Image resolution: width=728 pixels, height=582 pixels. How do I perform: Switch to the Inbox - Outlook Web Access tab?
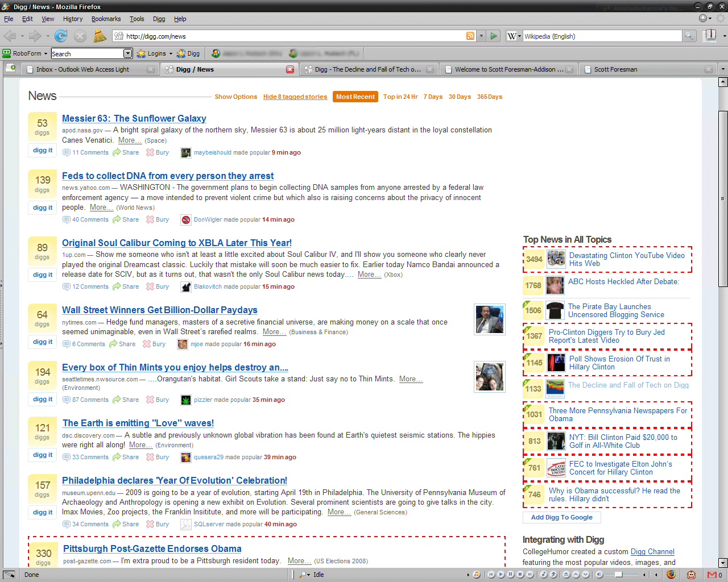point(82,69)
